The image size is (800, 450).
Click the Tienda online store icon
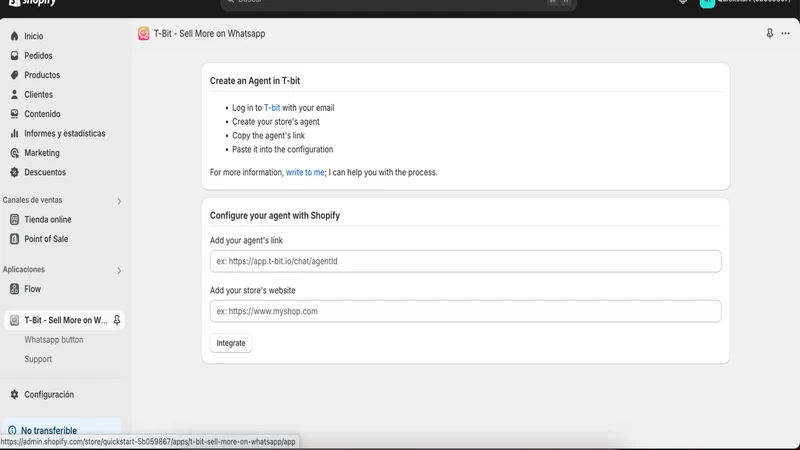coord(14,219)
